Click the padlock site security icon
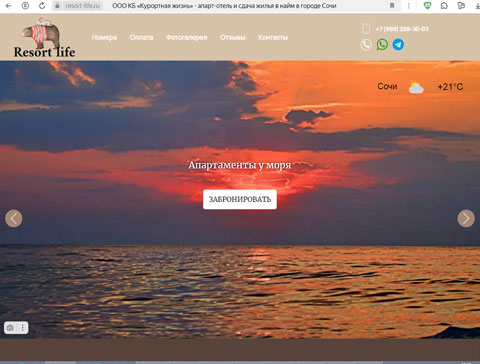The height and width of the screenshot is (364, 480). 57,6
